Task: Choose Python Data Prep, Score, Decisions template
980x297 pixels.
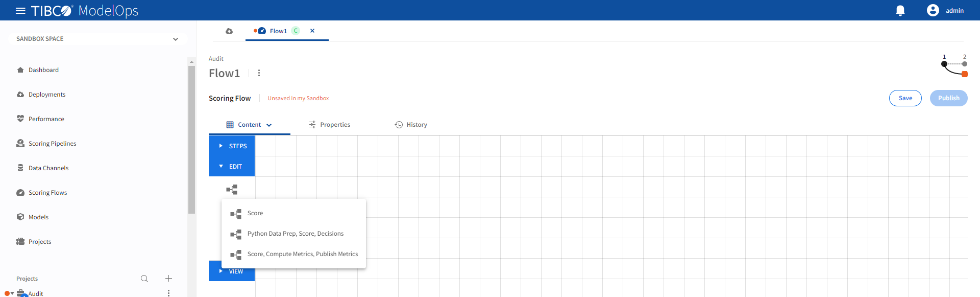Action: coord(293,234)
